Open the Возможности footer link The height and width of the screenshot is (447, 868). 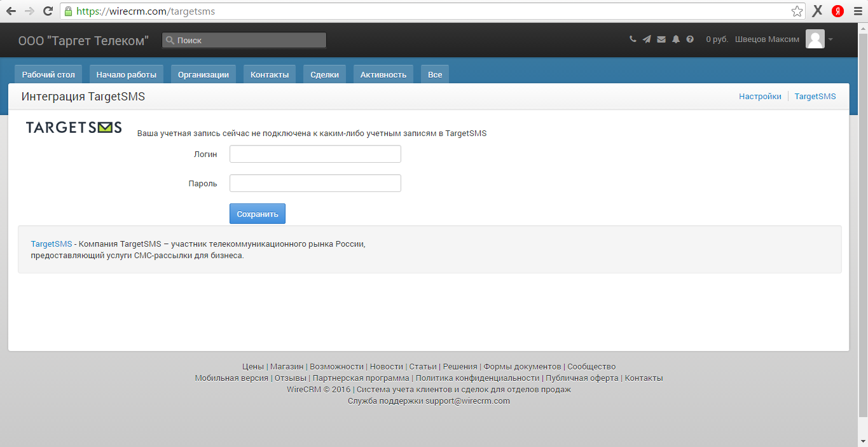pos(337,367)
